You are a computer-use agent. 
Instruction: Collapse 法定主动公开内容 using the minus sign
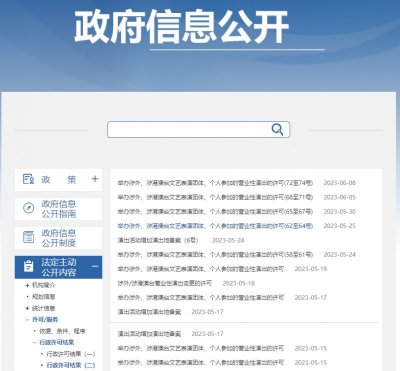pyautogui.click(x=95, y=266)
